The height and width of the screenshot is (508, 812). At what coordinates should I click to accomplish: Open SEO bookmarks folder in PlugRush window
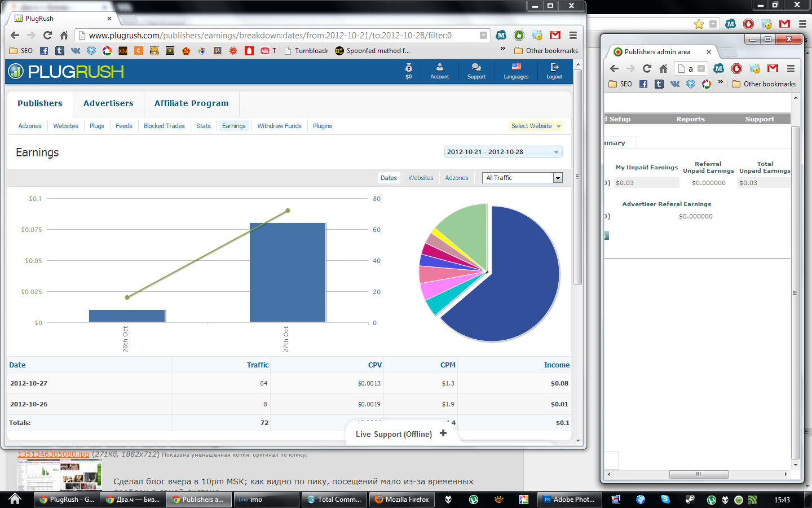coord(21,51)
